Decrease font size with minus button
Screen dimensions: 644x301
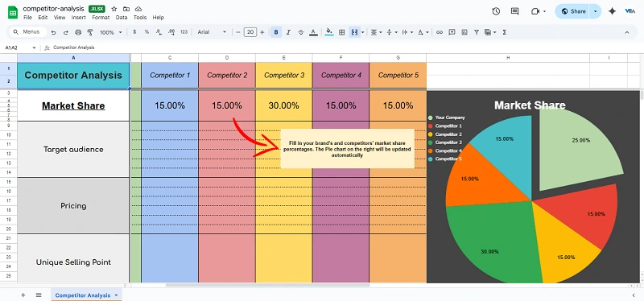(237, 32)
